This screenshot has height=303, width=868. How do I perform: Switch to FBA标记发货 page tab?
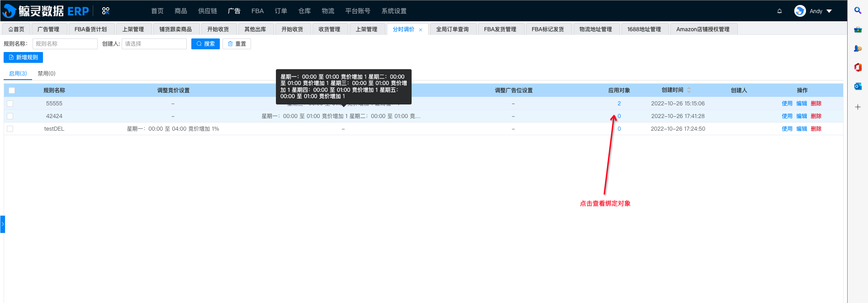tap(548, 29)
